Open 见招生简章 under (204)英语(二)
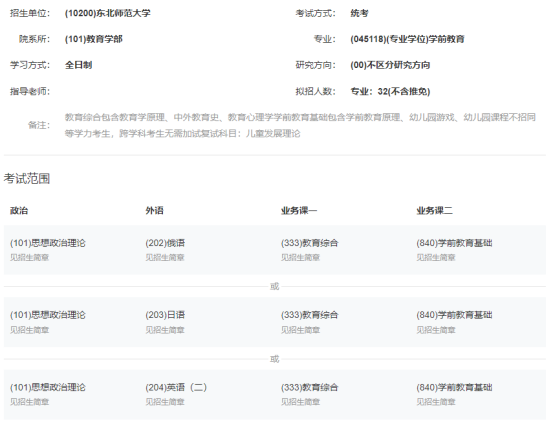This screenshot has height=428, width=554. pyautogui.click(x=165, y=402)
